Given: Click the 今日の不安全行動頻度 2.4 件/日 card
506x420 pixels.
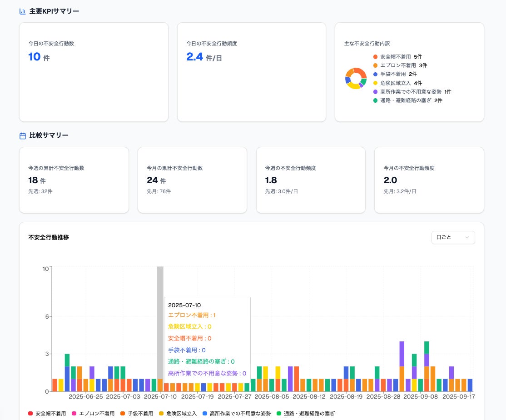Looking at the screenshot, I should tap(251, 72).
